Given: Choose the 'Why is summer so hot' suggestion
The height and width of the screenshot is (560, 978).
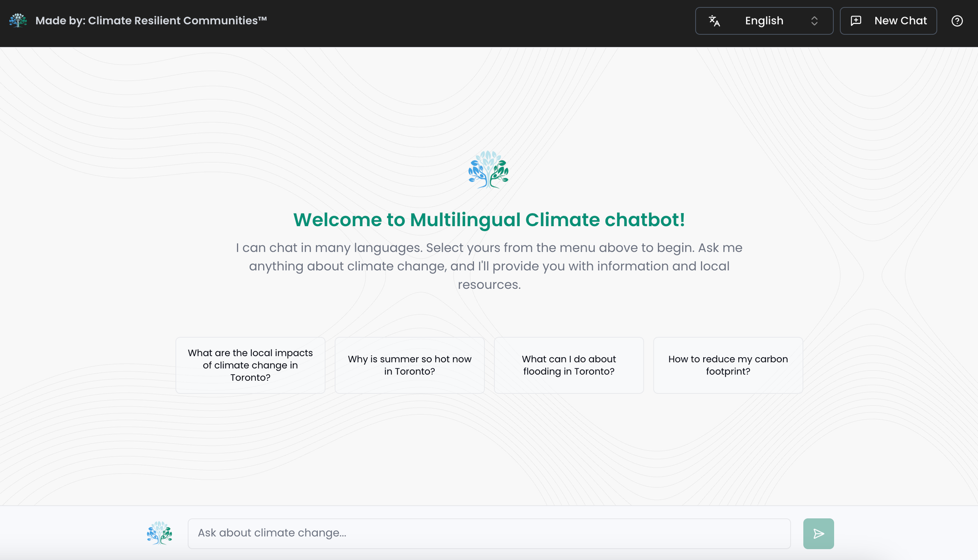Looking at the screenshot, I should [409, 365].
